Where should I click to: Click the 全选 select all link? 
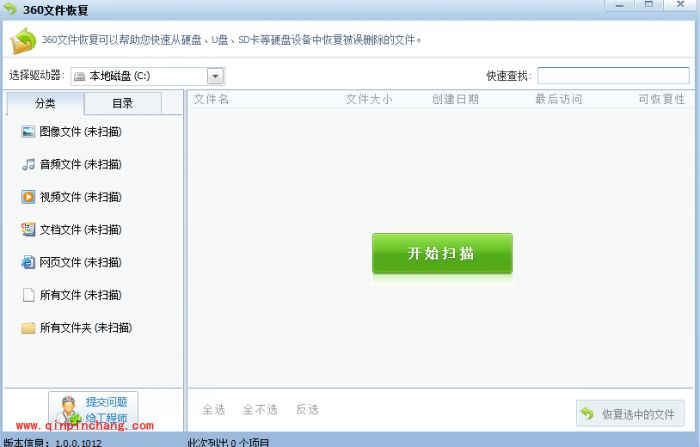click(214, 409)
